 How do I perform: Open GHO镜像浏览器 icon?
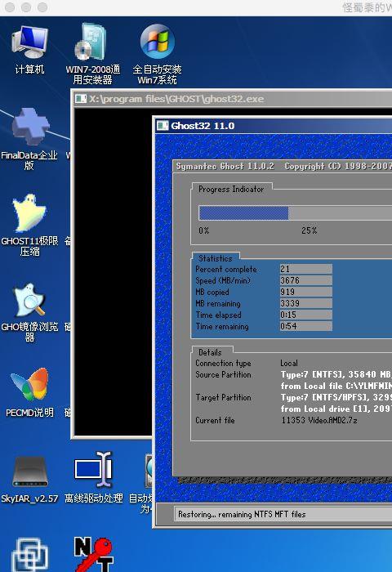[29, 312]
